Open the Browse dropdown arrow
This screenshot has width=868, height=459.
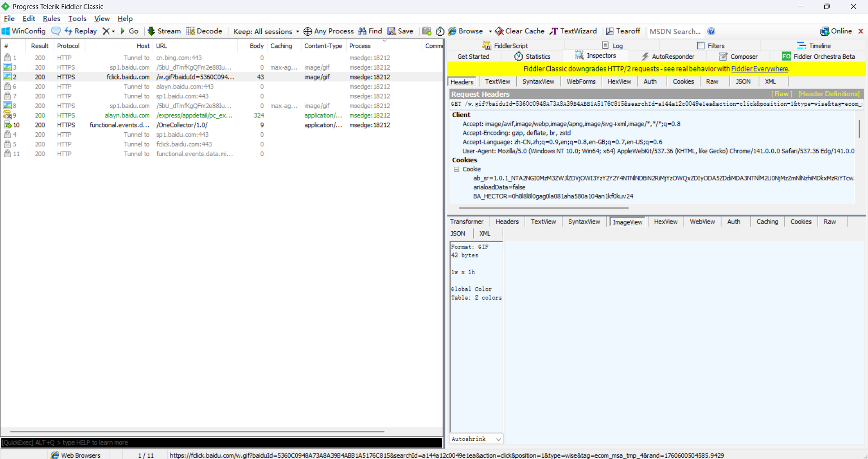coord(490,31)
